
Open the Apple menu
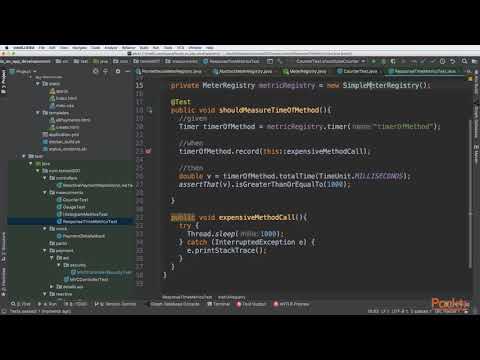pos(6,48)
